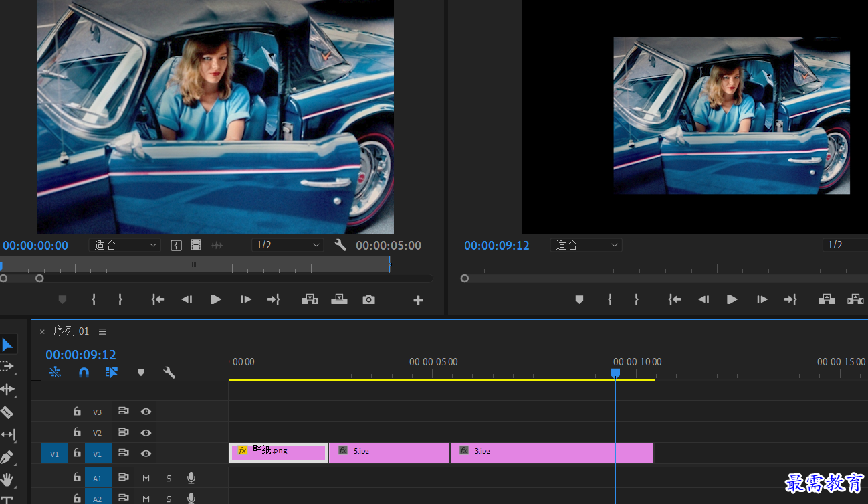Click Lift button in Program monitor
The image size is (868, 504).
point(827,299)
